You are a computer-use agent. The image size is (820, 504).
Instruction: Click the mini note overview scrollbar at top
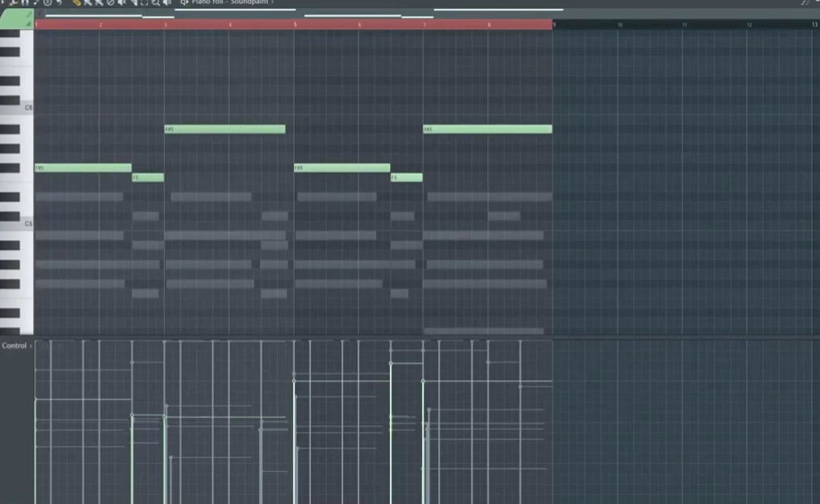click(x=429, y=13)
